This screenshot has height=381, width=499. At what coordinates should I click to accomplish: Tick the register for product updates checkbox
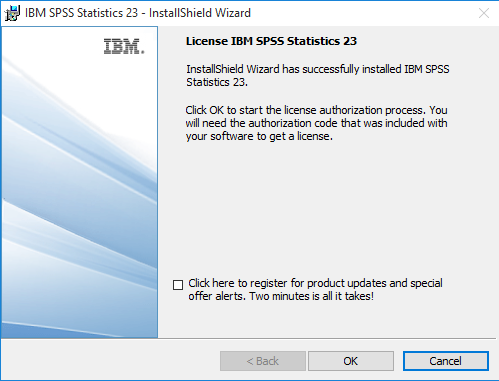click(178, 285)
